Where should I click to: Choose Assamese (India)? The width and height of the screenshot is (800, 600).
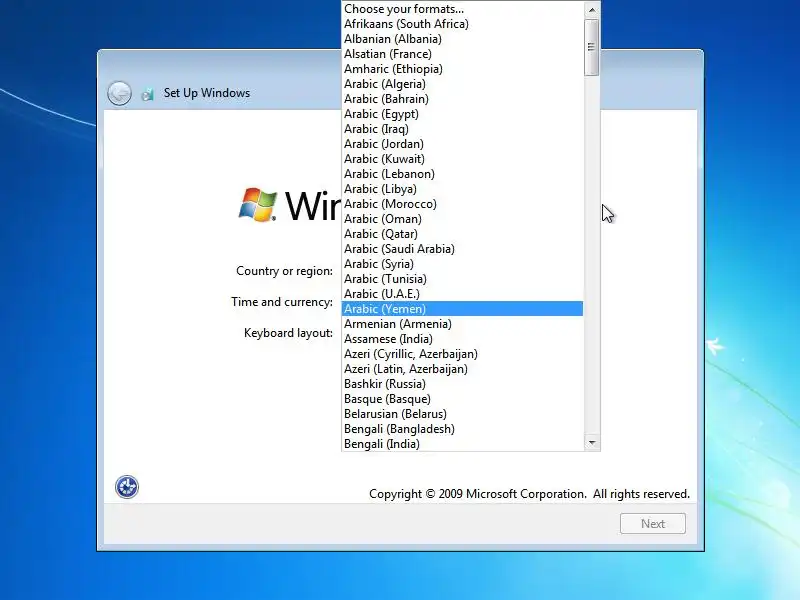coord(462,339)
